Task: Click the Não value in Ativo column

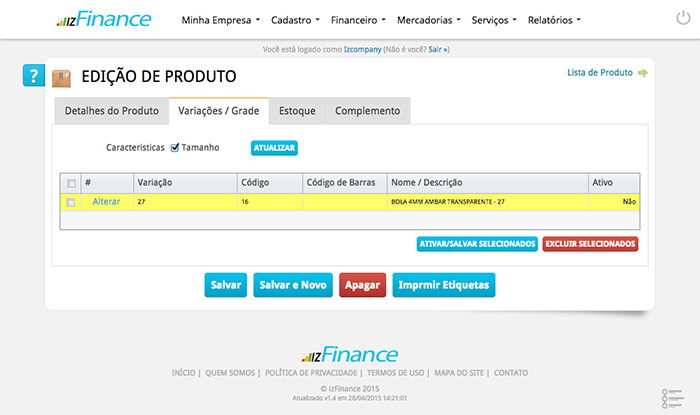Action: 629,202
